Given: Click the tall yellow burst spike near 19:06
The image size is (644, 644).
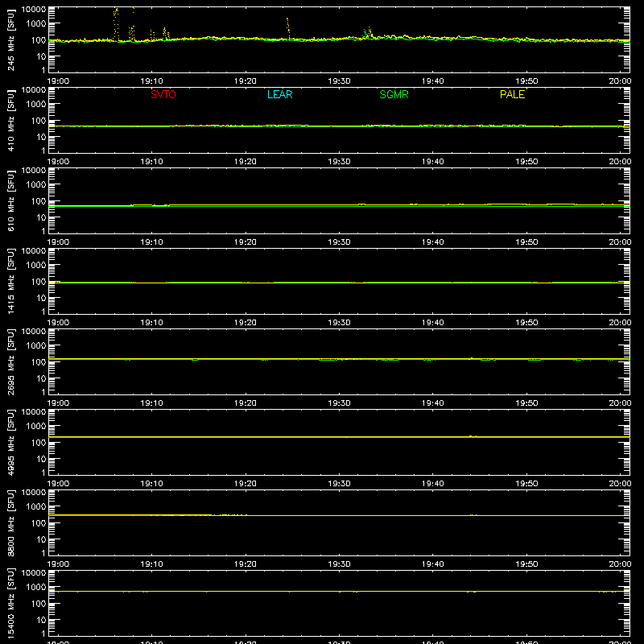Looking at the screenshot, I should click(x=116, y=24).
